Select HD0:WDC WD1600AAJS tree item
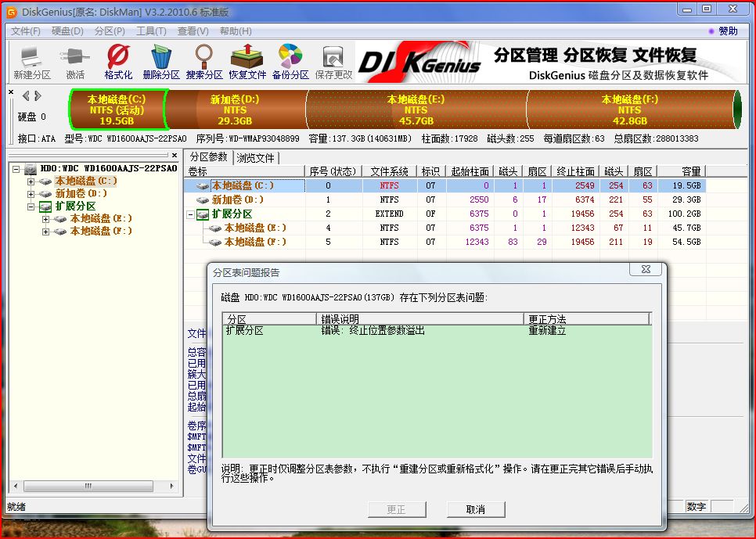Viewport: 756px width, 539px height. pyautogui.click(x=109, y=169)
